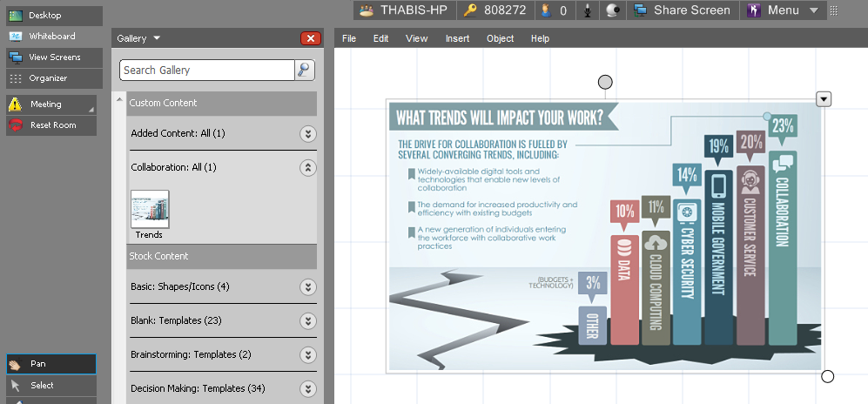Click the Share Screen button

click(x=682, y=10)
